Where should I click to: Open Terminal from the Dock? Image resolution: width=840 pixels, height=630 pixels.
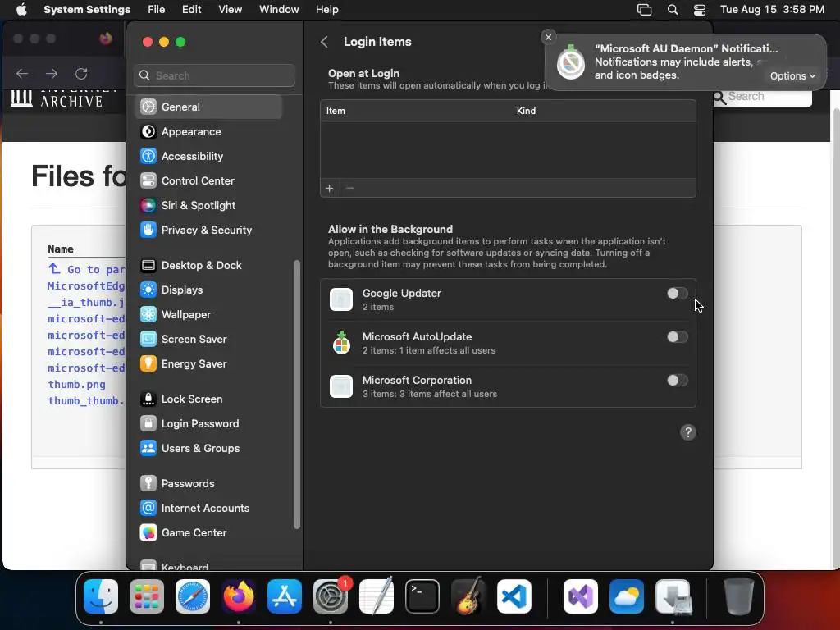pyautogui.click(x=422, y=596)
